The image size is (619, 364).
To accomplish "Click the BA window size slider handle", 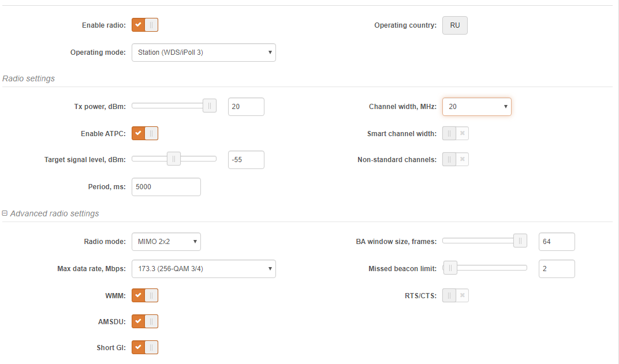I will click(x=520, y=241).
